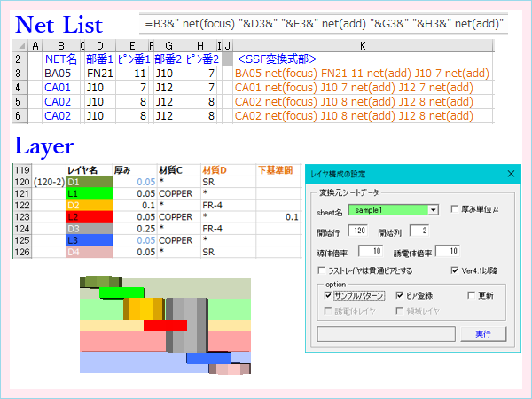Close the レイヤ構成の設定 dialog
The height and width of the screenshot is (399, 532).
click(511, 175)
